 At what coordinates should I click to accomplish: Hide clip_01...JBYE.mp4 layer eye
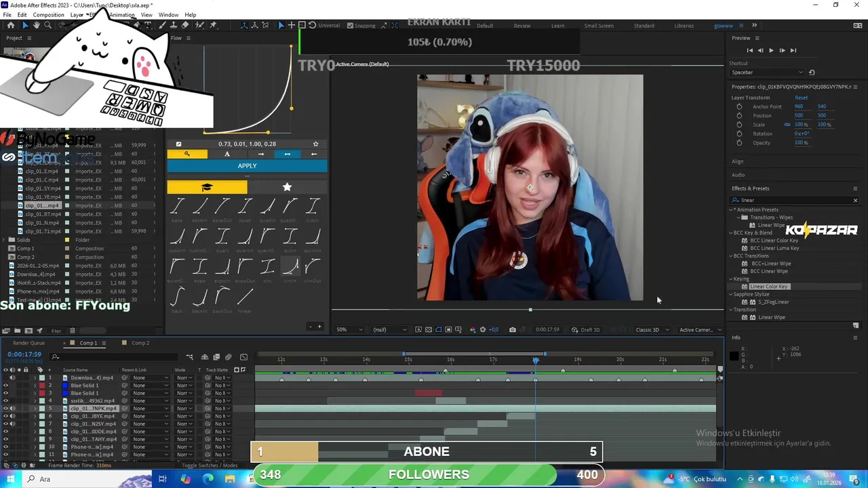(x=5, y=416)
